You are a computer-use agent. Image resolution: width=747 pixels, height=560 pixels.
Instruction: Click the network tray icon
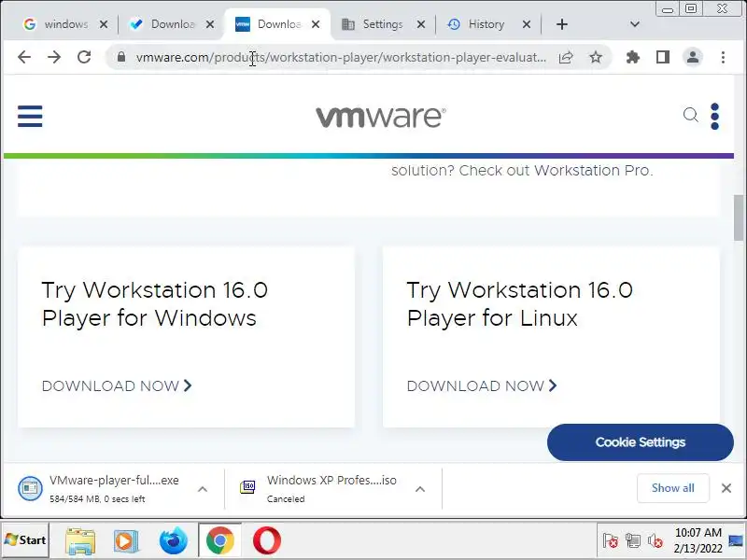point(633,540)
